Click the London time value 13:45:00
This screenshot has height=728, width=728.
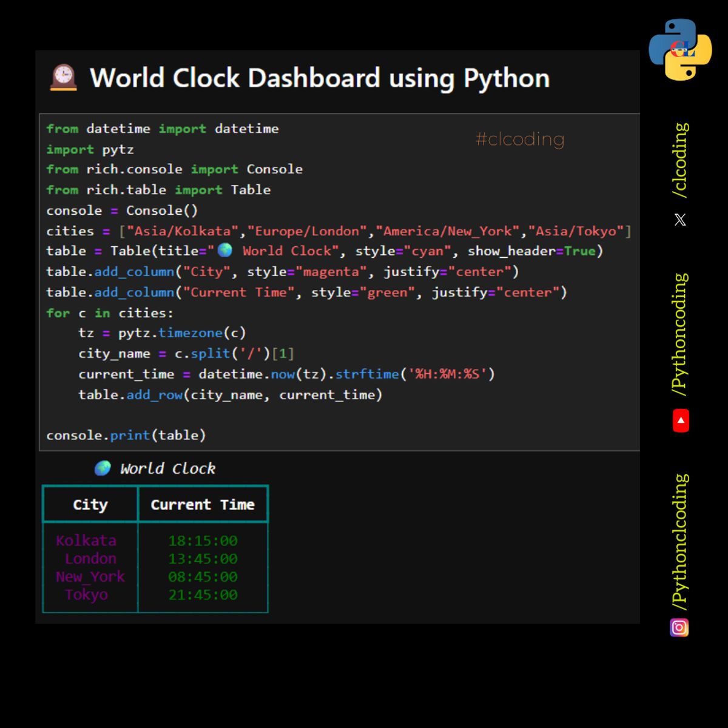click(203, 559)
